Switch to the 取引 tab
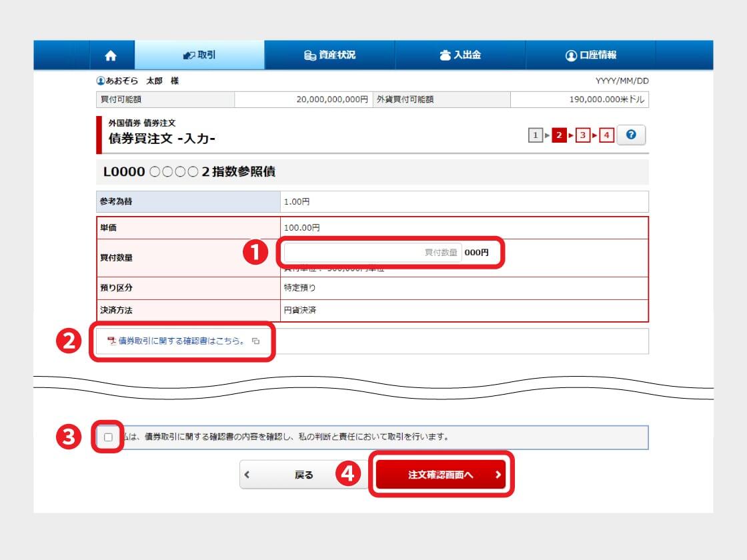The width and height of the screenshot is (747, 560). [x=199, y=55]
